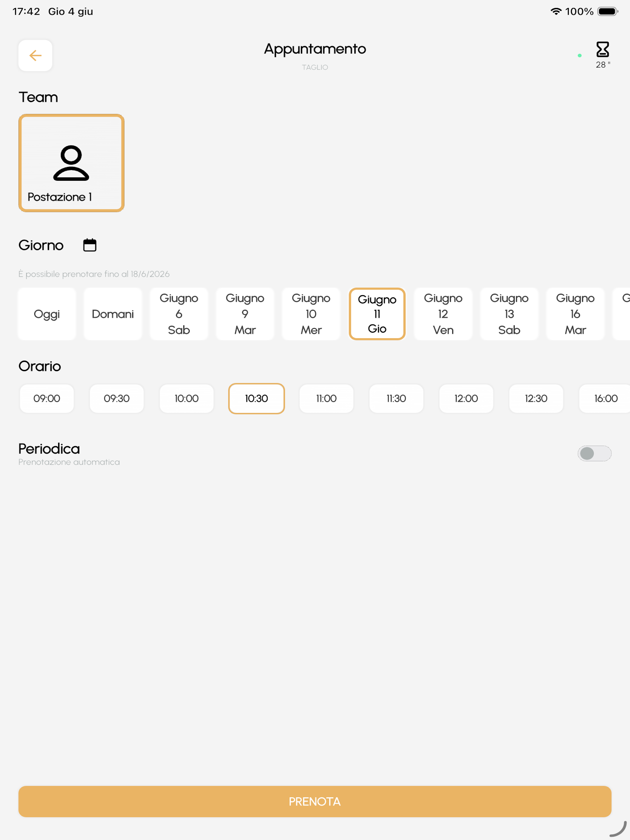630x840 pixels.
Task: Tap the Prenotazione automatica description text
Action: pos(69,462)
